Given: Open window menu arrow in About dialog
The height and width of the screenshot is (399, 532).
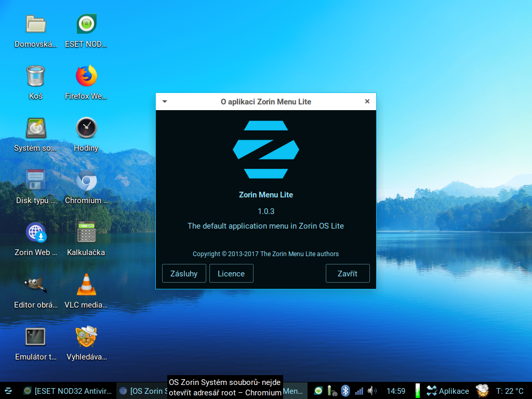Looking at the screenshot, I should click(x=165, y=101).
